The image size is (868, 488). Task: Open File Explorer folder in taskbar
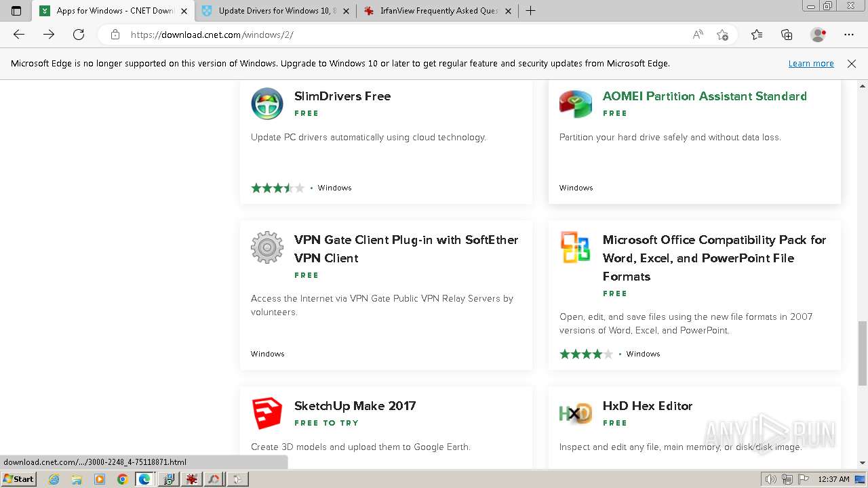[77, 479]
